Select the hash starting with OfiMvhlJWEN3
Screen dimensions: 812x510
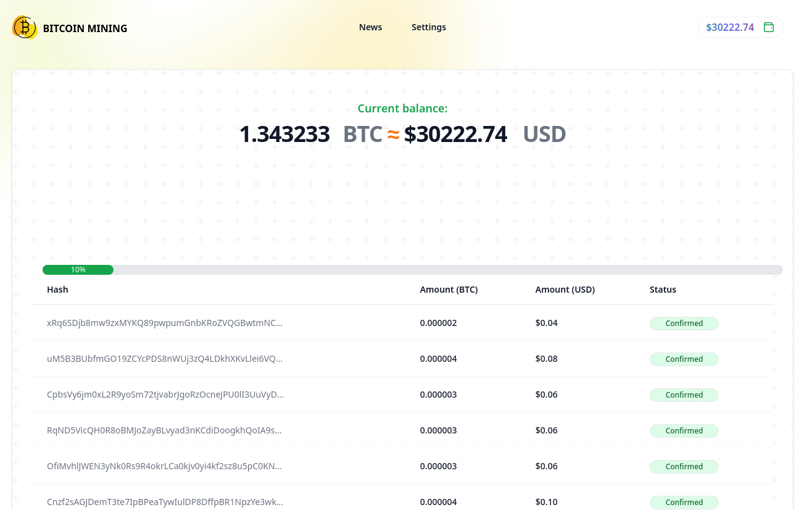pos(165,466)
